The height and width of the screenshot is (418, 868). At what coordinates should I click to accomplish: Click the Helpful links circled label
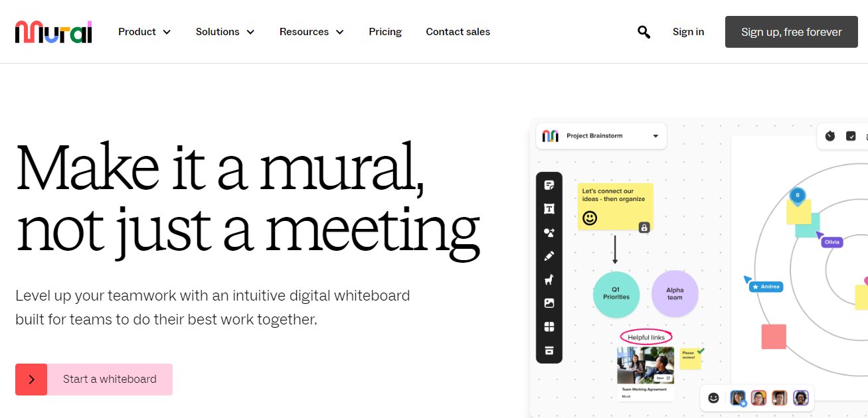coord(646,337)
